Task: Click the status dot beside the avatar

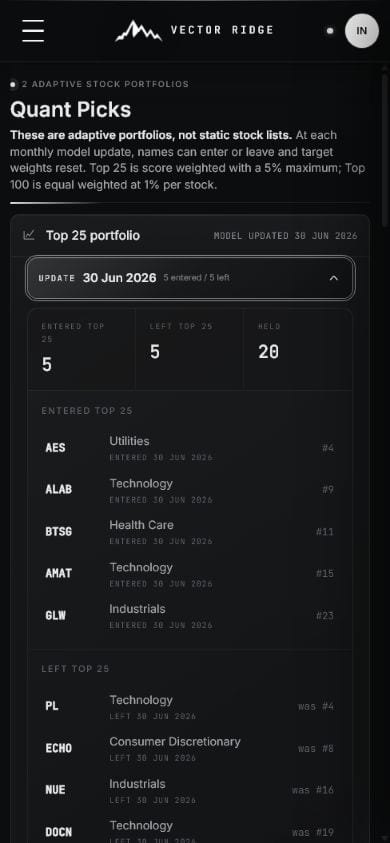Action: (x=330, y=31)
